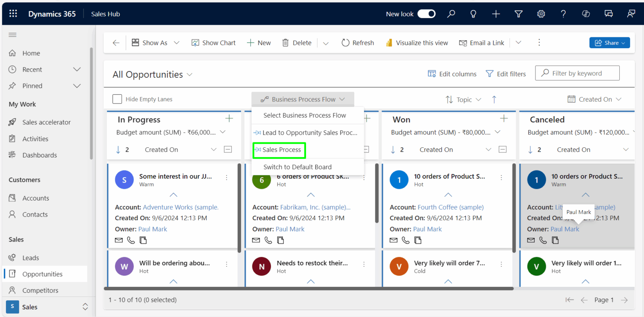Open Business Process Flow dropdown

pos(303,99)
